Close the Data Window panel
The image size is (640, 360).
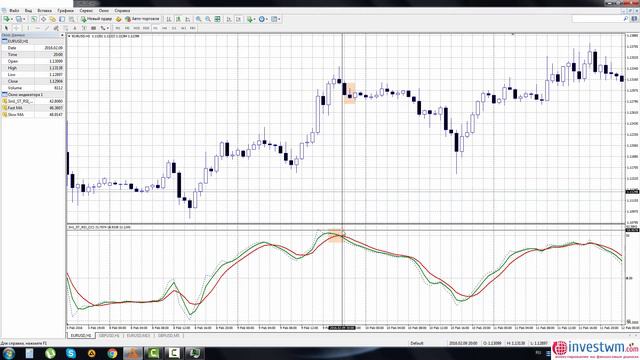pyautogui.click(x=62, y=36)
